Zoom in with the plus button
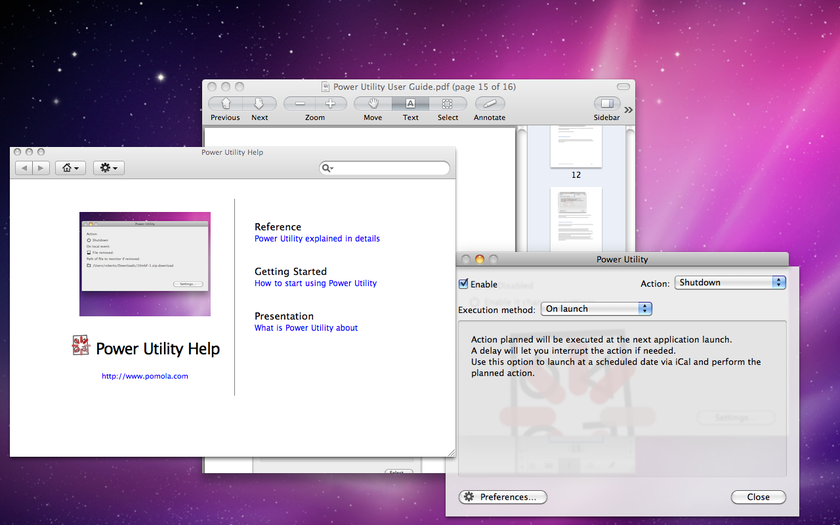Image resolution: width=840 pixels, height=525 pixels. 331,103
